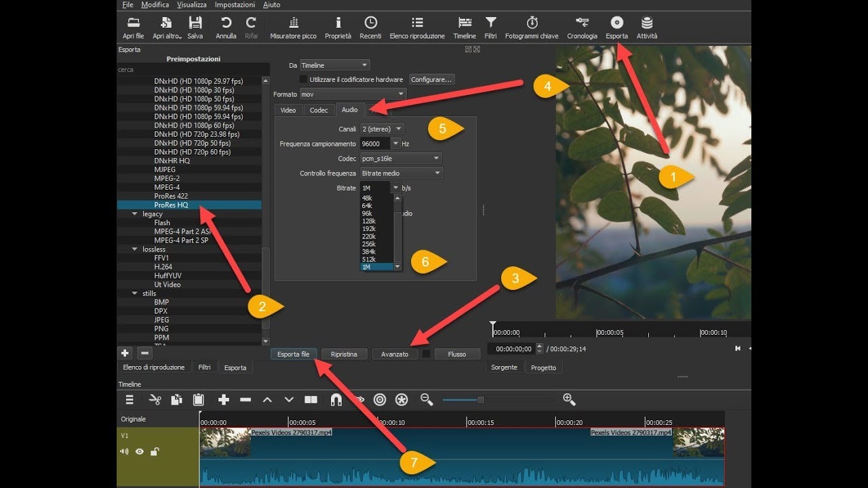Open the timeline hamburger menu

(130, 400)
